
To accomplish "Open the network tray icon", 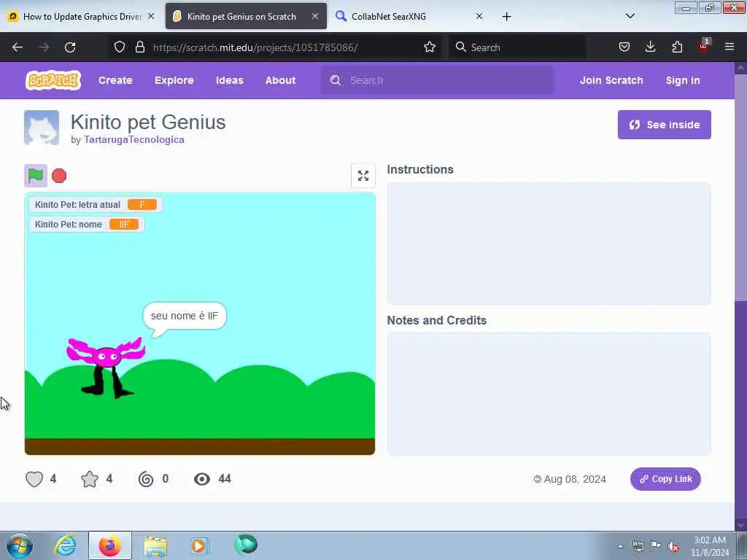I will [638, 546].
